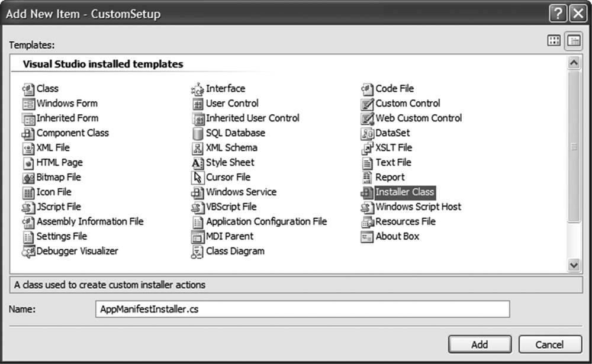Pick the SQL Database template icon

coord(198,133)
